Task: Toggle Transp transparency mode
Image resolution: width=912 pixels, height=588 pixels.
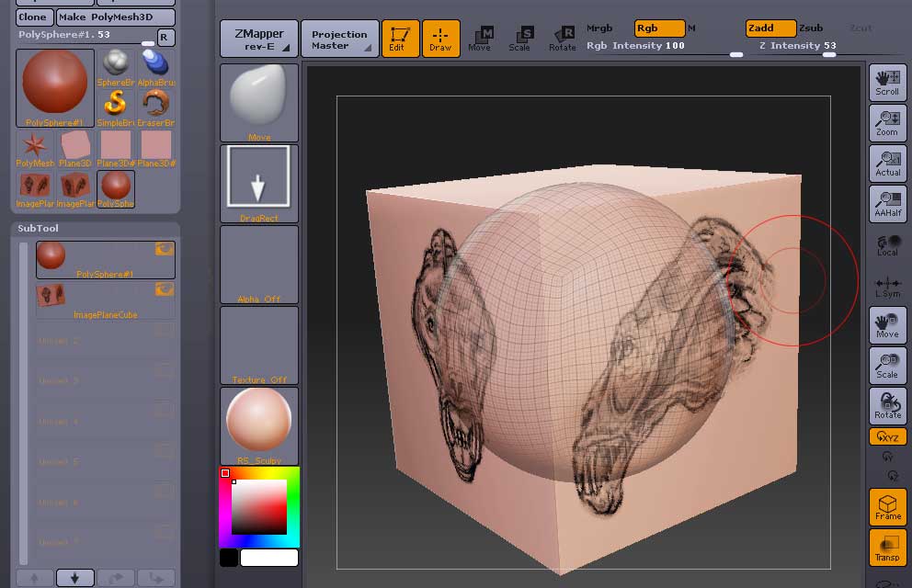Action: click(x=887, y=548)
